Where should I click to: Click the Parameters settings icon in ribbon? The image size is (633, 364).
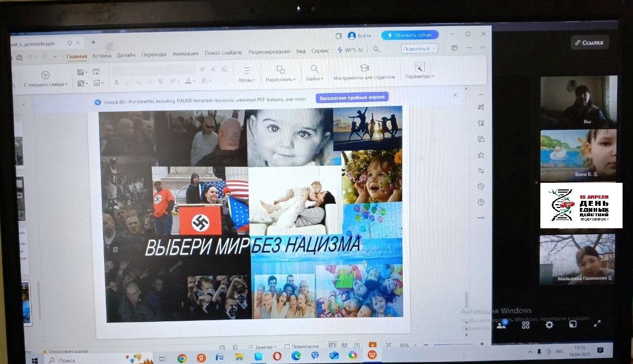pos(420,67)
